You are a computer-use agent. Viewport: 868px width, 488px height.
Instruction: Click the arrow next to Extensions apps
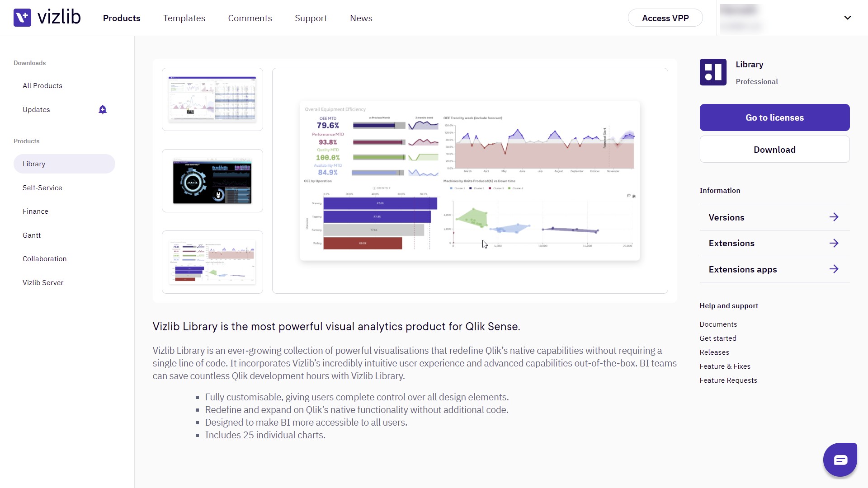[x=834, y=269]
